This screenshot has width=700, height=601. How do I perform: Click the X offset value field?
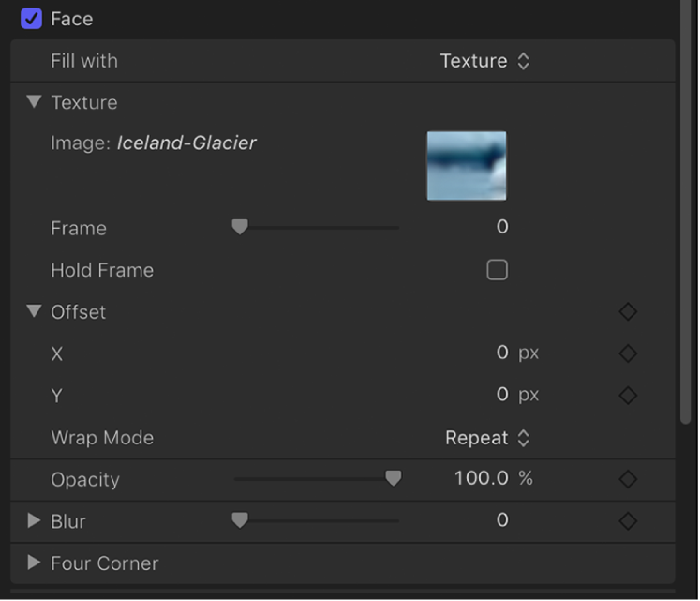click(x=502, y=353)
